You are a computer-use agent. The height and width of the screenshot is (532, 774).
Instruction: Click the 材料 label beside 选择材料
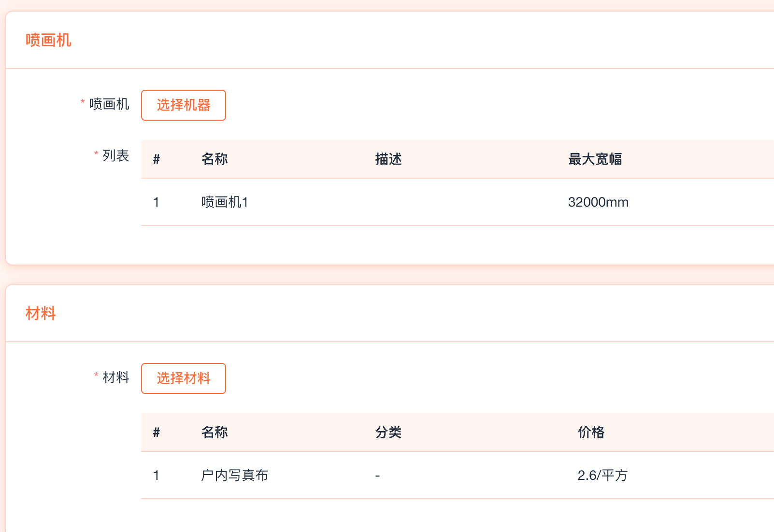click(x=115, y=378)
